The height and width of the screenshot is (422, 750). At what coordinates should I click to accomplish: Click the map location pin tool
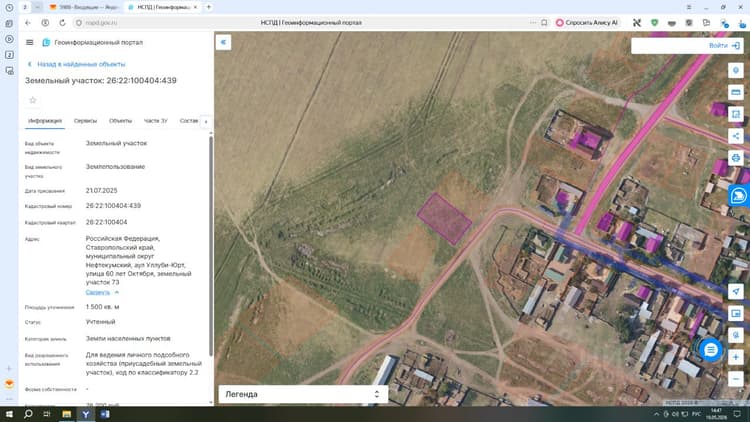(736, 70)
